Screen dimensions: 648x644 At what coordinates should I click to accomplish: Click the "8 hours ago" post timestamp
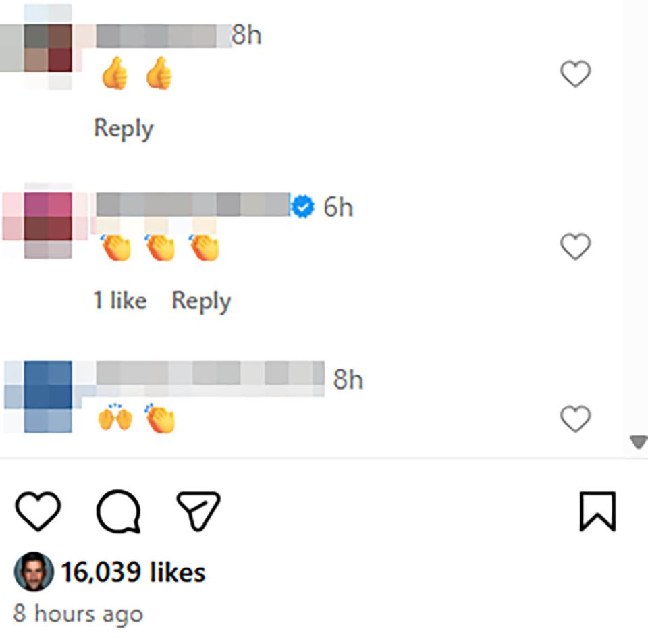tap(78, 614)
